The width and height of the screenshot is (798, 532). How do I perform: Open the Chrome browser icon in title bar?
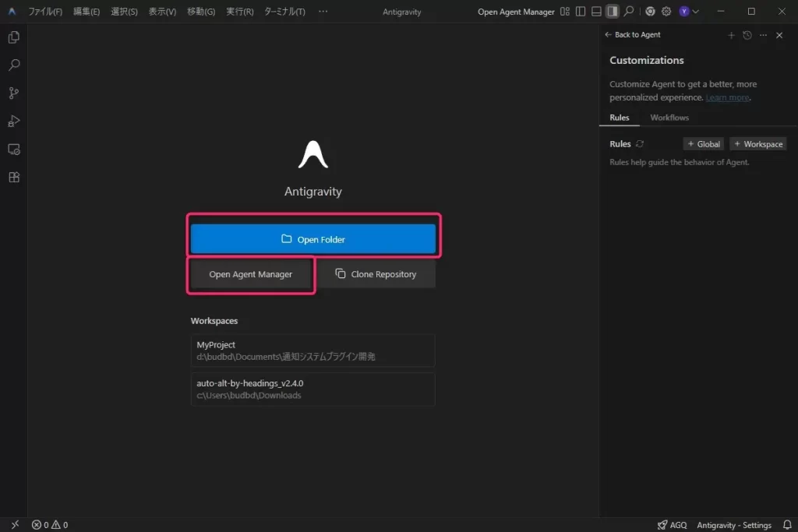tap(650, 11)
